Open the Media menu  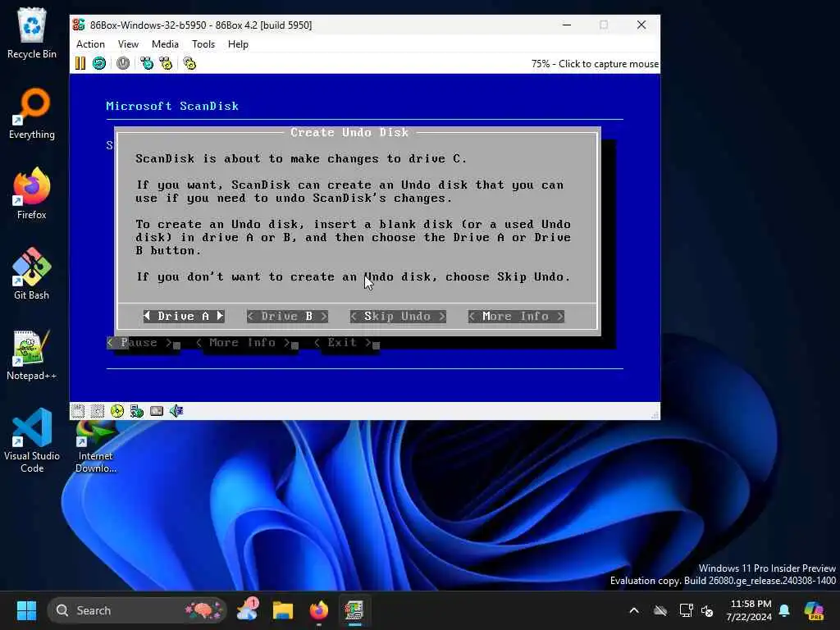(165, 44)
